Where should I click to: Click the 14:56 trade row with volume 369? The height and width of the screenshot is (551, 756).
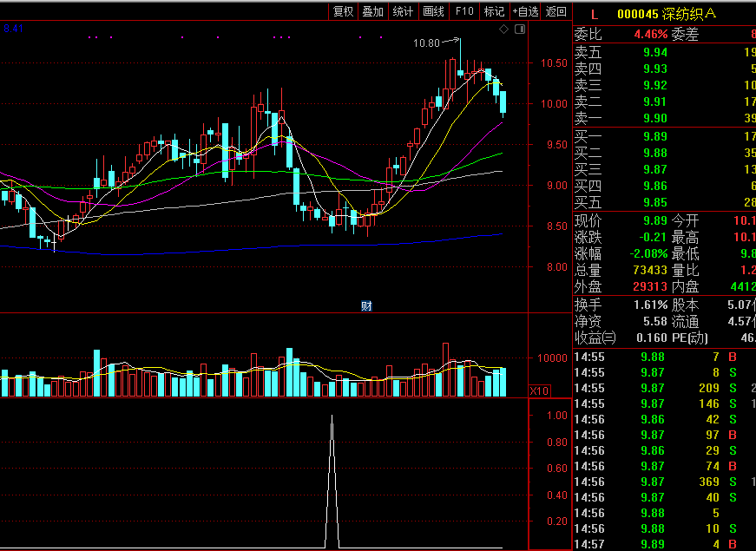pos(664,482)
